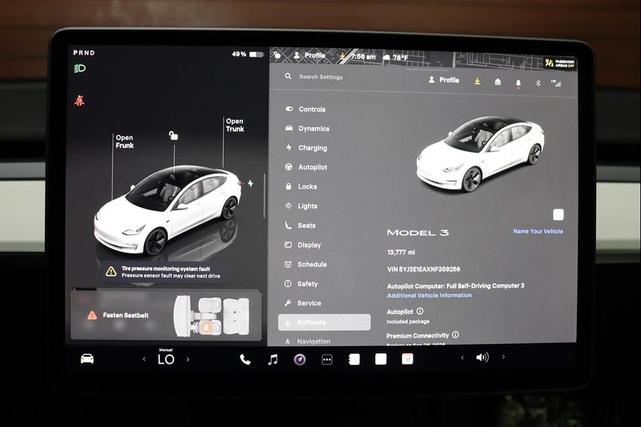Open the Calendar app icon in bottom bar
The height and width of the screenshot is (427, 641).
pos(407,359)
